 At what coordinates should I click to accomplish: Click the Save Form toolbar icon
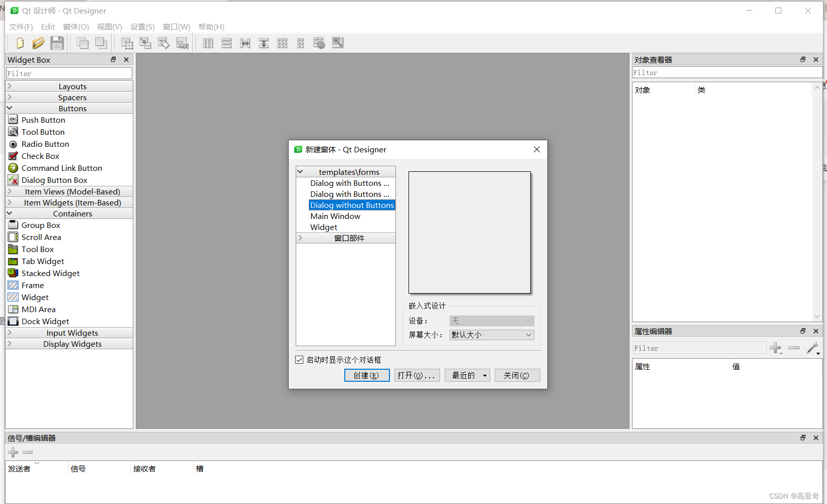[x=57, y=43]
